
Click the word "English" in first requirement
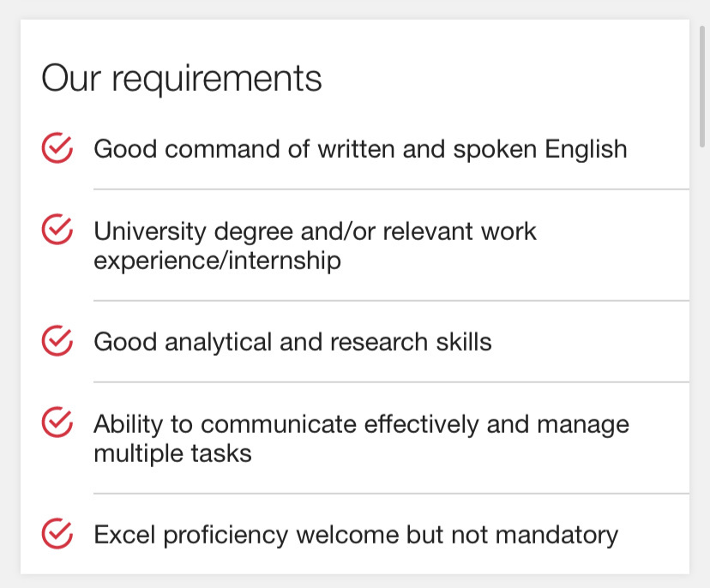coord(587,149)
